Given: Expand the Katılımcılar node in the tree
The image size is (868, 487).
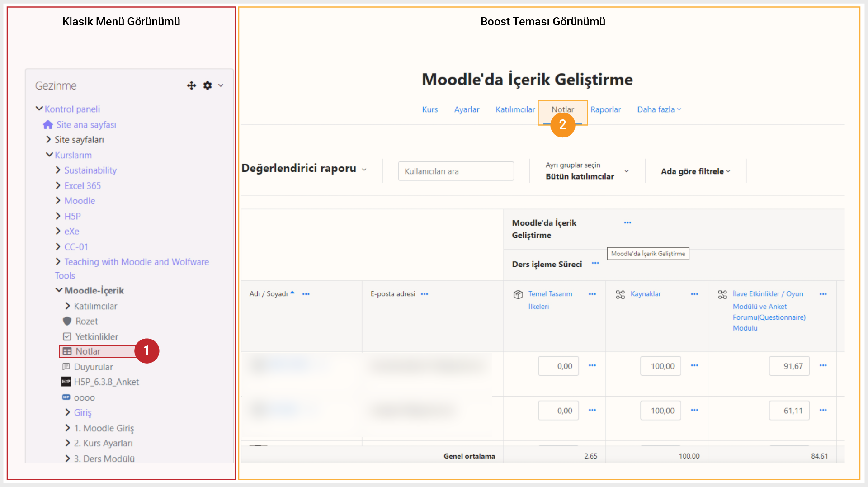Looking at the screenshot, I should pyautogui.click(x=68, y=306).
